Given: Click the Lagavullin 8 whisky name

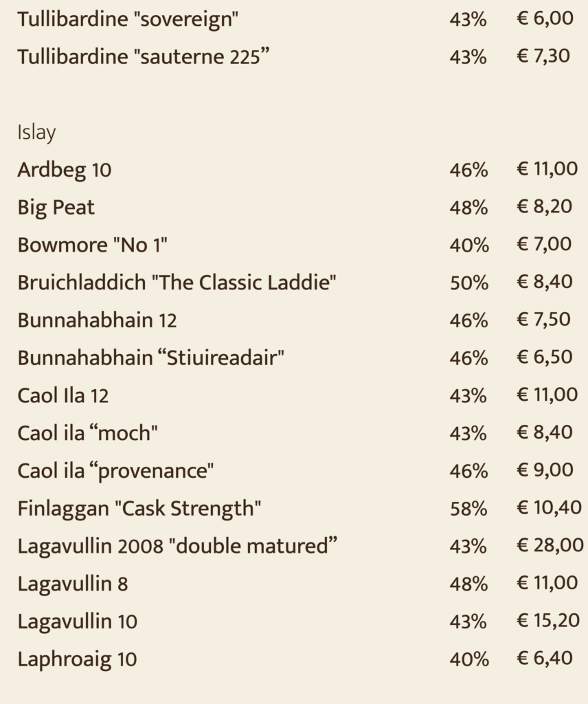Looking at the screenshot, I should (x=73, y=584).
